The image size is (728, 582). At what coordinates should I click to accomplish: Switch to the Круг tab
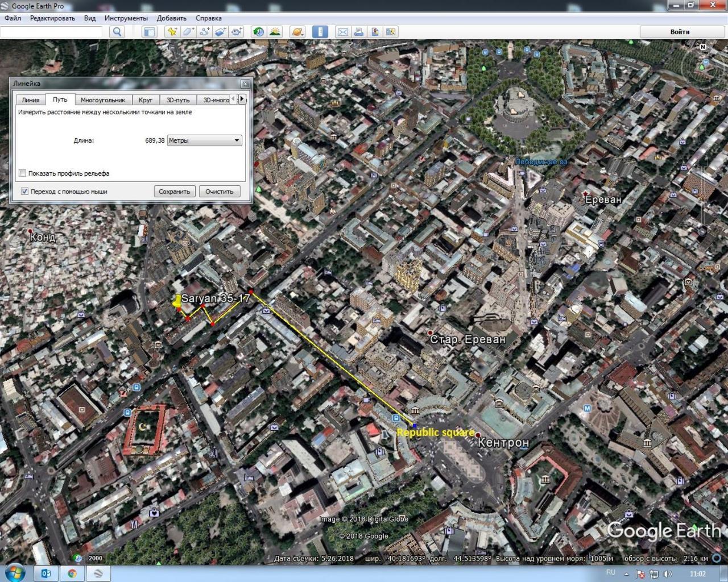[146, 100]
